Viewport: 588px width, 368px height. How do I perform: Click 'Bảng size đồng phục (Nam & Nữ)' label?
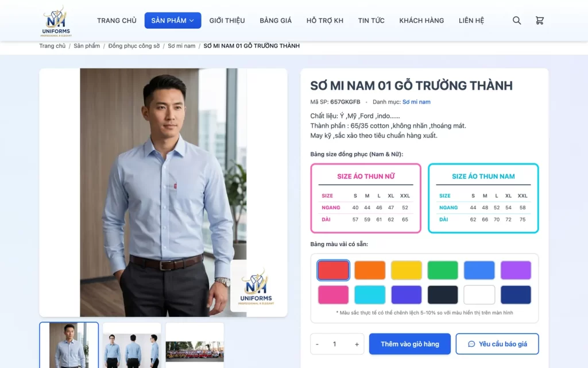(x=357, y=154)
